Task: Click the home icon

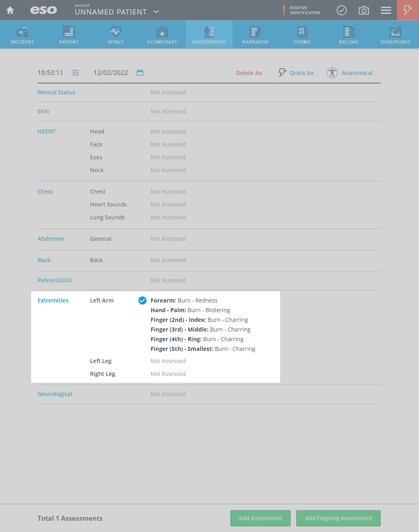Action: click(x=10, y=10)
